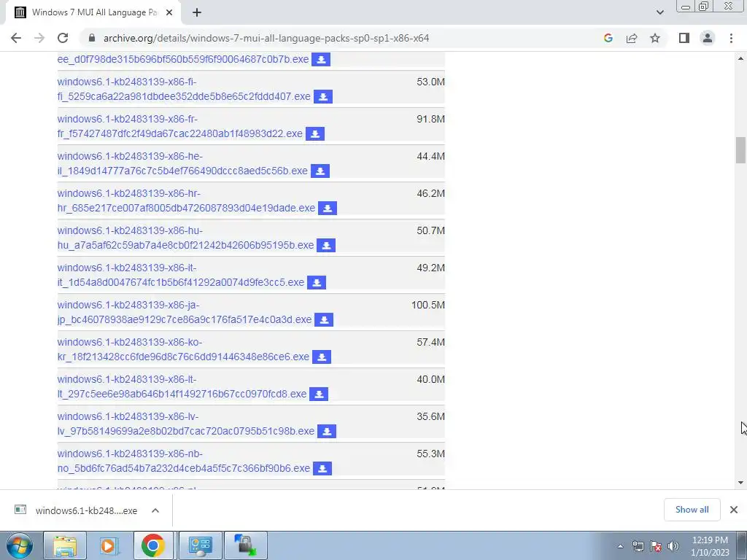Click download icon for x86-he file
The width and height of the screenshot is (747, 560).
320,171
